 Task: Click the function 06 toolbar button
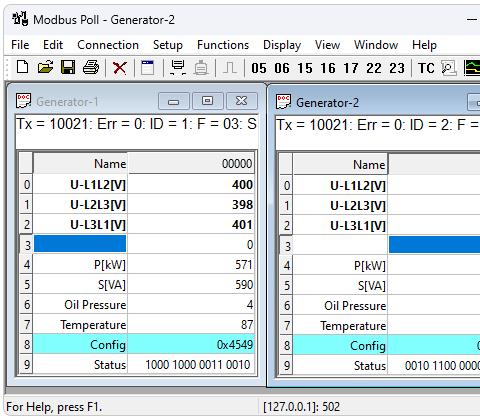[282, 68]
